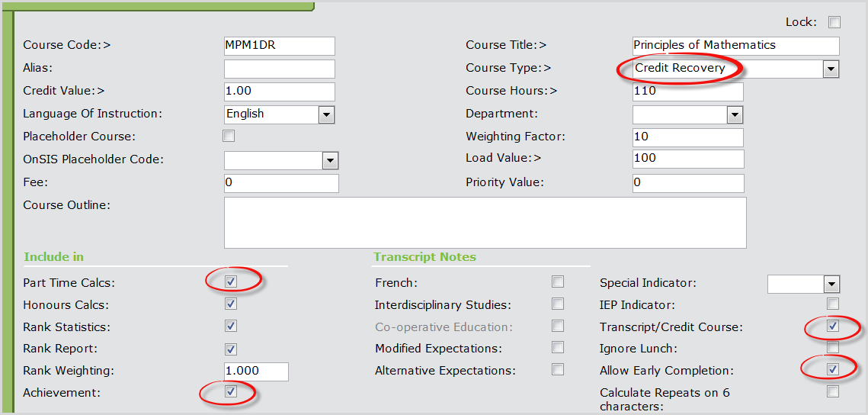Check the French transcript notes checkbox

[x=558, y=282]
